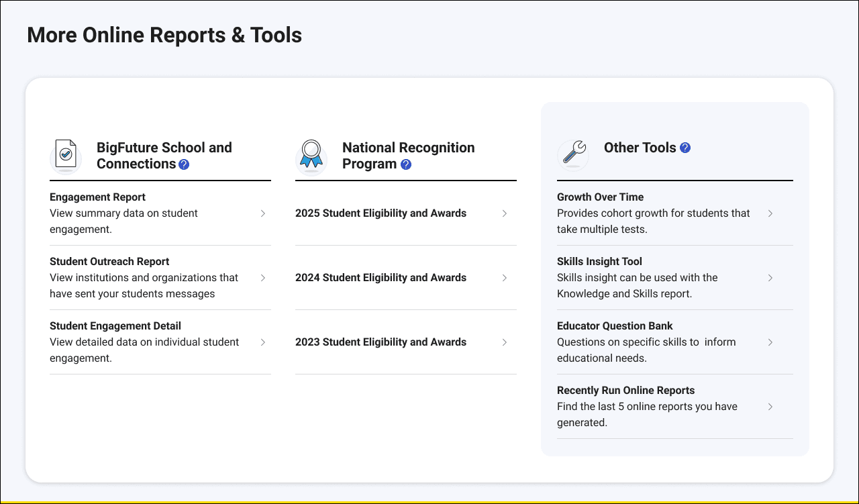
Task: Click chevron beside Educator Question Bank
Action: point(770,342)
